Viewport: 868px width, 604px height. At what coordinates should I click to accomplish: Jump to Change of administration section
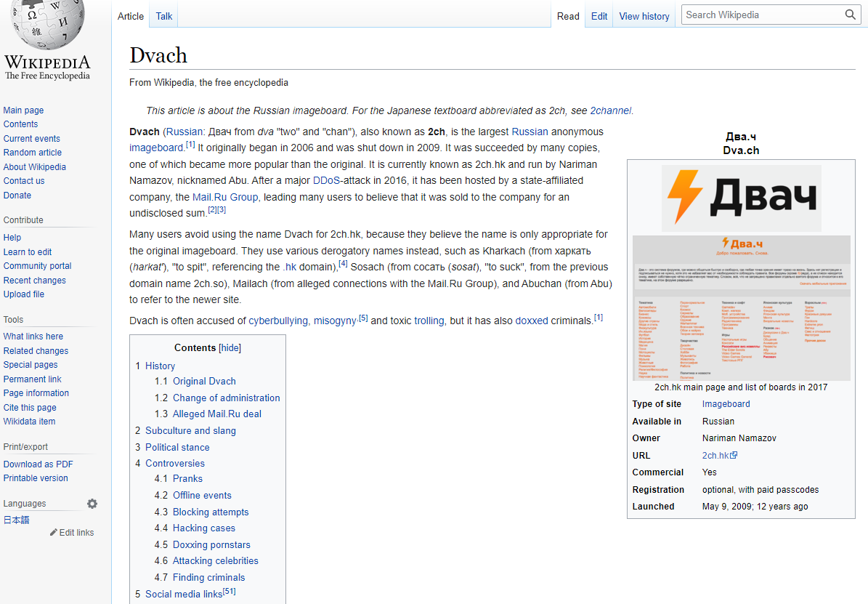[x=227, y=398]
